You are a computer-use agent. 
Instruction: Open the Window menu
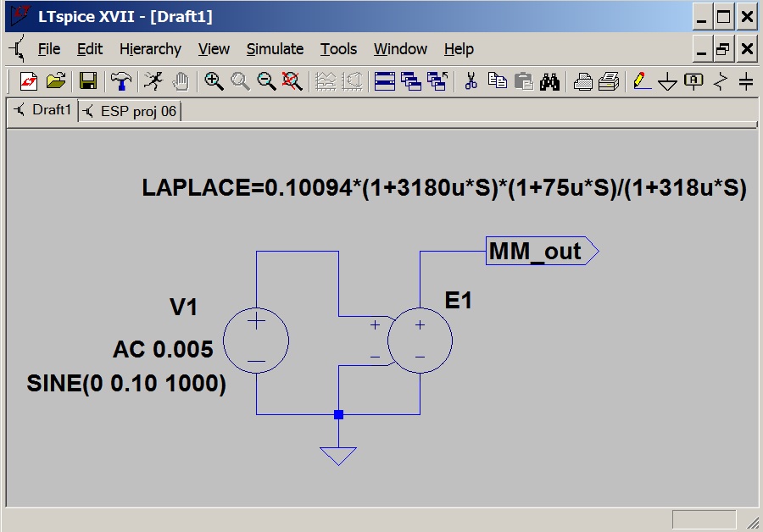click(400, 49)
